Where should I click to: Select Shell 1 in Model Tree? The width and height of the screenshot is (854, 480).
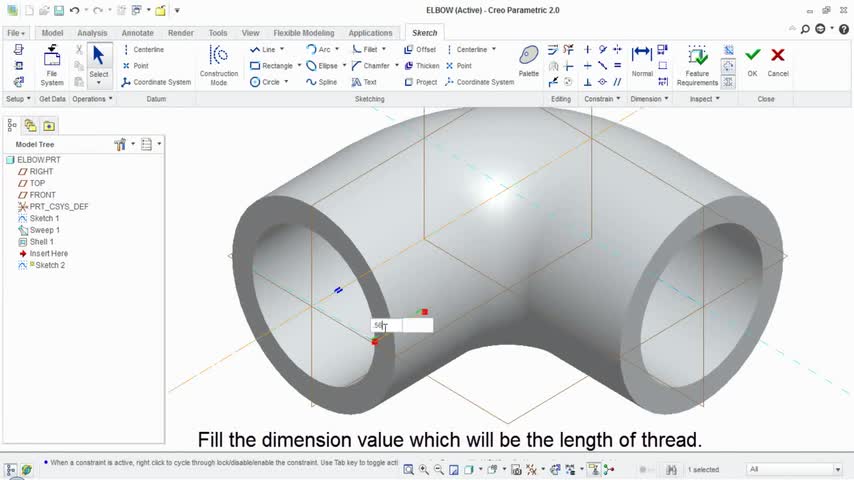[41, 242]
